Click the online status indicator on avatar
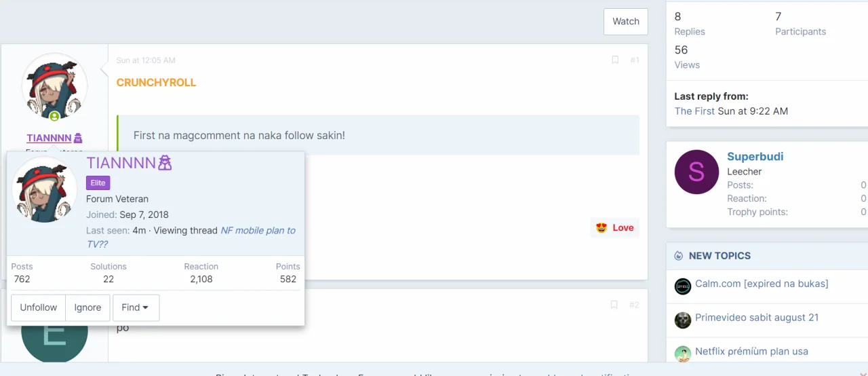 [54, 117]
